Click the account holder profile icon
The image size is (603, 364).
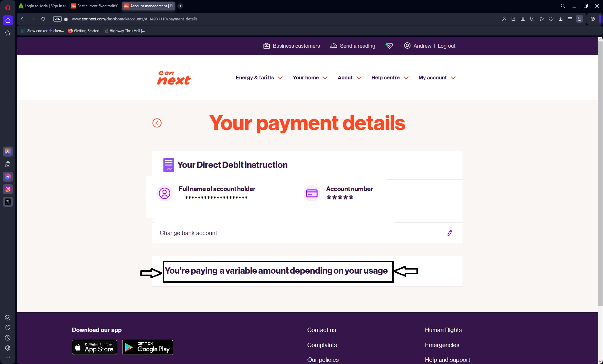[x=164, y=193]
